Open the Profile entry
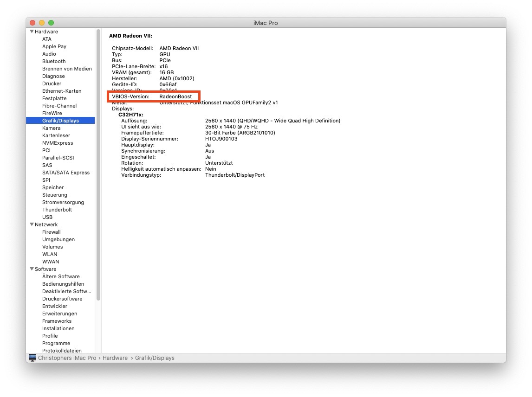Image resolution: width=532 pixels, height=397 pixels. click(50, 336)
